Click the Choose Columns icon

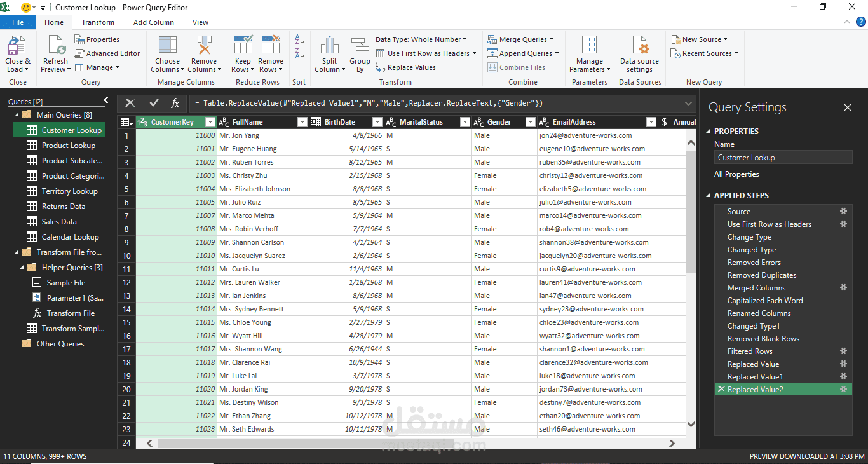[x=167, y=46]
